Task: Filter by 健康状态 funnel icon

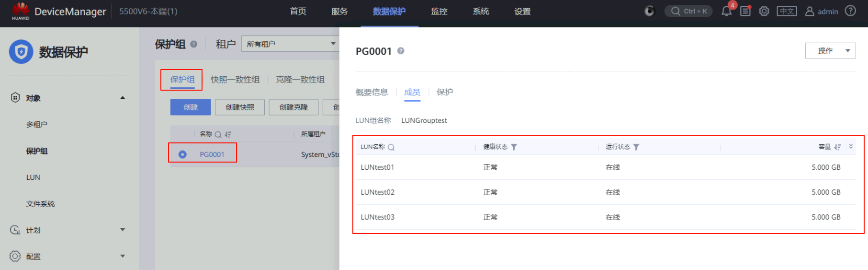Action: [514, 147]
